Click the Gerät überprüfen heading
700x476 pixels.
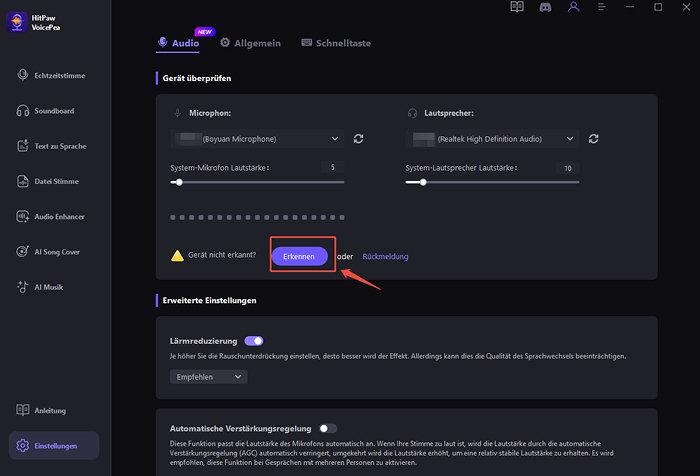[197, 78]
